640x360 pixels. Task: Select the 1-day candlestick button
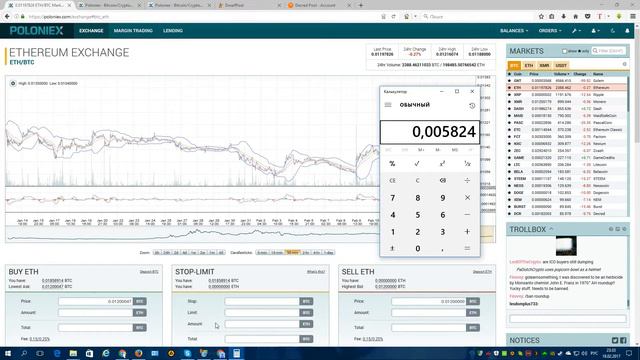pyautogui.click(x=329, y=253)
